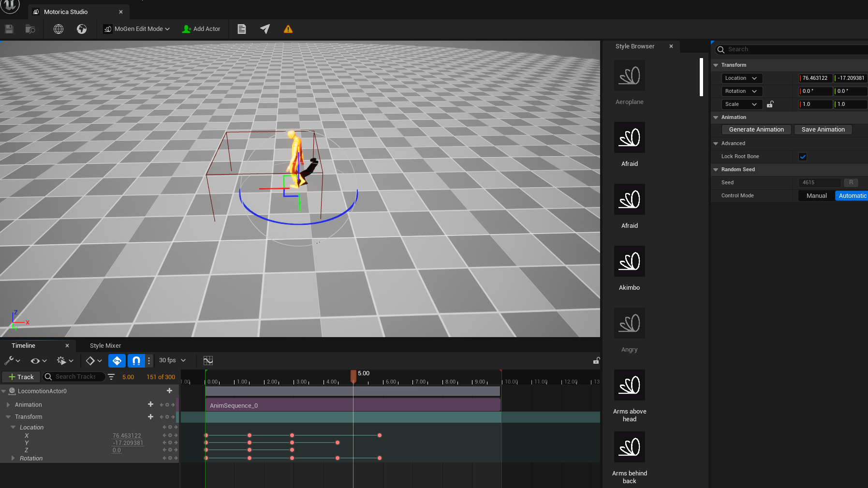Add section on Animation track plus

click(150, 404)
